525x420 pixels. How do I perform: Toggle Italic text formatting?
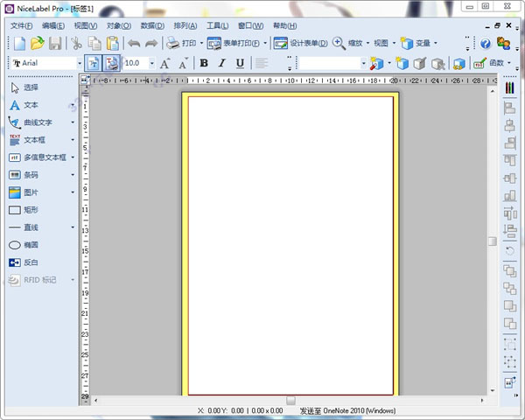[221, 63]
